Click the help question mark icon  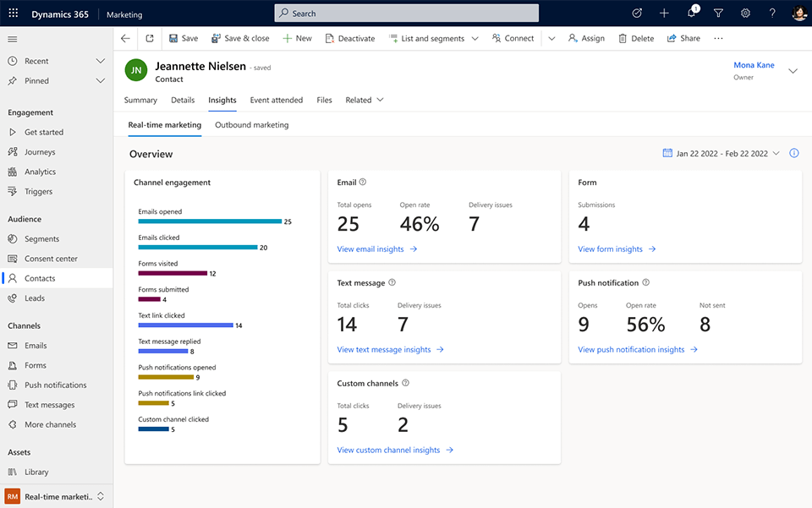[772, 14]
